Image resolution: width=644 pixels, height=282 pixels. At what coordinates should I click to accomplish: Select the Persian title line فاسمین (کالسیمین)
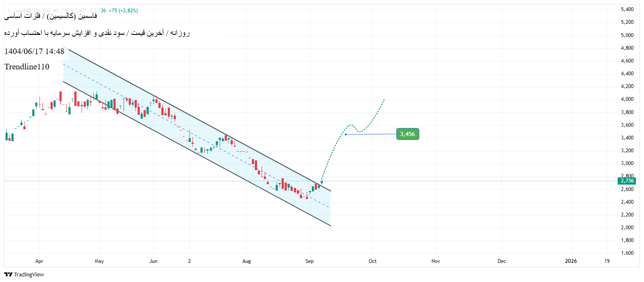tap(51, 16)
